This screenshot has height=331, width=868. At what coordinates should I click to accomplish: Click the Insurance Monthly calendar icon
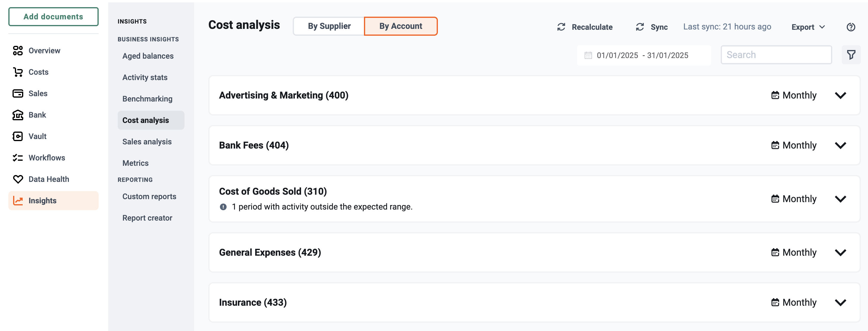[775, 302]
